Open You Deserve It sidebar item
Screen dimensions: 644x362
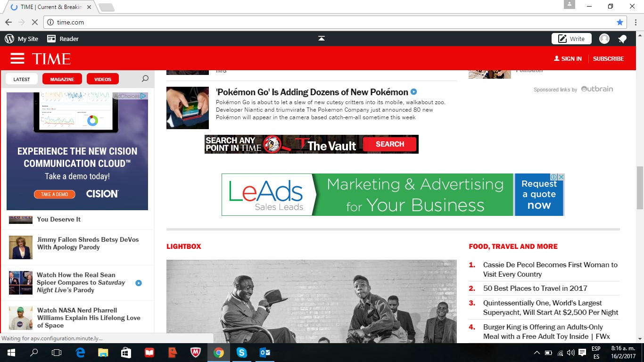tap(59, 219)
